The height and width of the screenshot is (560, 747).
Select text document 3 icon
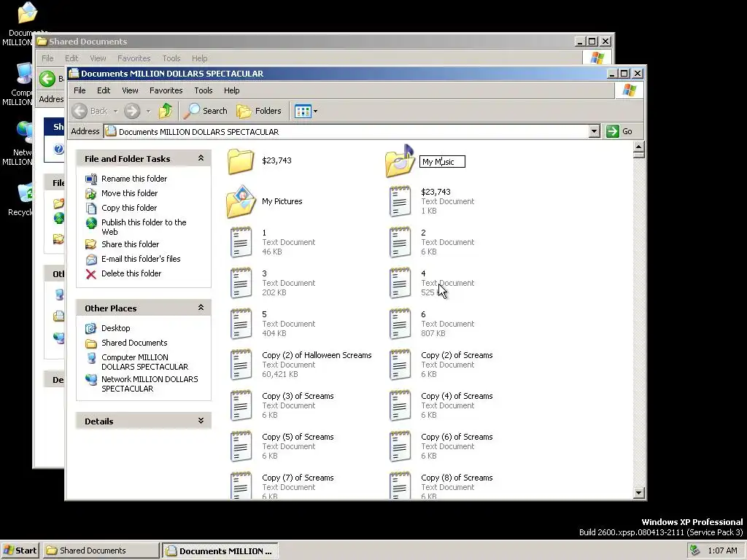pos(241,283)
